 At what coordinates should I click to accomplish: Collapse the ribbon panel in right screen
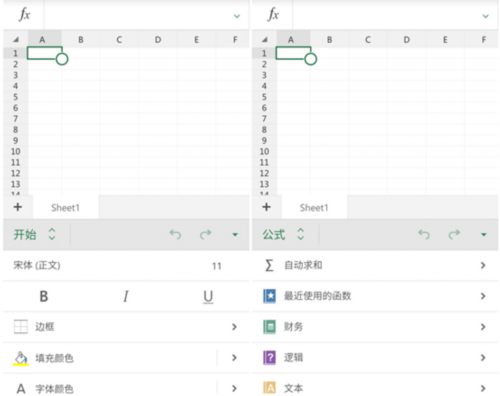[484, 235]
